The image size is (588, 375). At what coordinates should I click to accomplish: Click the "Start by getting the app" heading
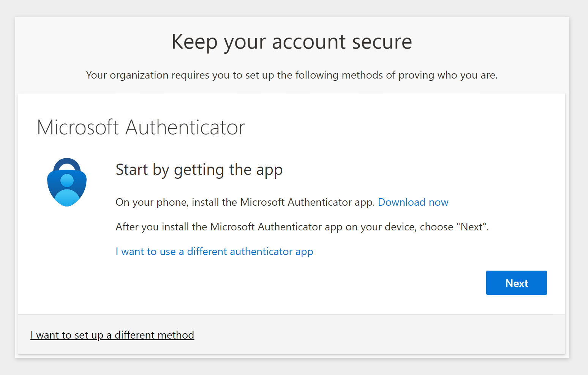(x=199, y=170)
